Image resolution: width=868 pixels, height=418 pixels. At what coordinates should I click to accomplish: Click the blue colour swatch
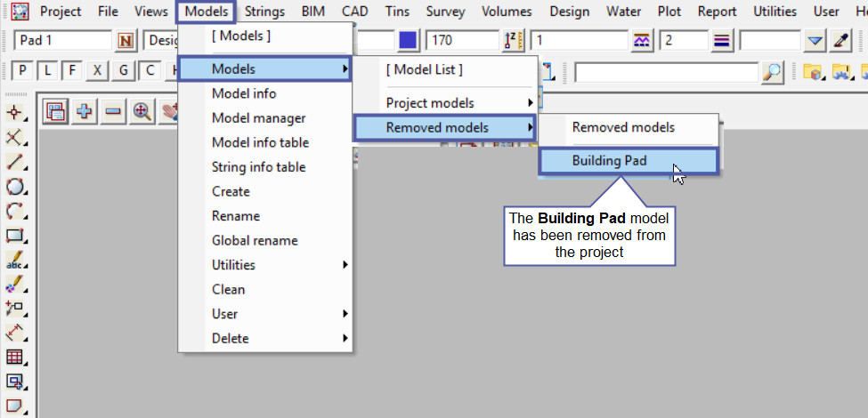click(409, 41)
